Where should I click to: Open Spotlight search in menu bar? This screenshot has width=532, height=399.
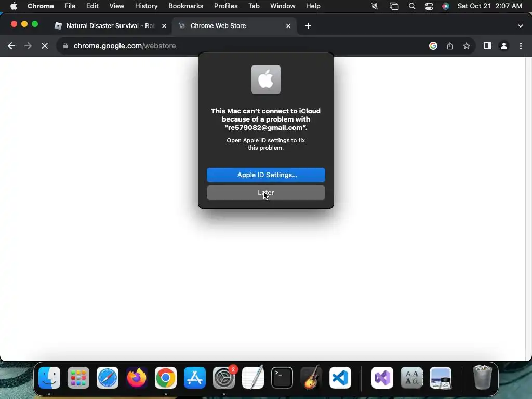pyautogui.click(x=412, y=6)
